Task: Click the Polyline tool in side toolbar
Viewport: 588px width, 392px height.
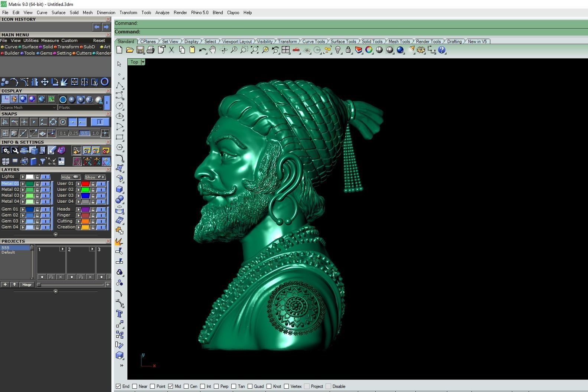Action: pyautogui.click(x=120, y=85)
